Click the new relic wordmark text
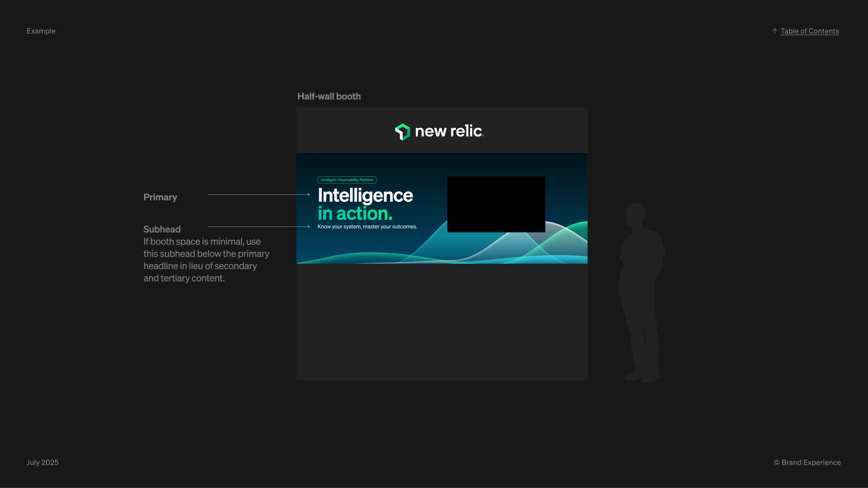Image resolution: width=868 pixels, height=488 pixels. 449,131
